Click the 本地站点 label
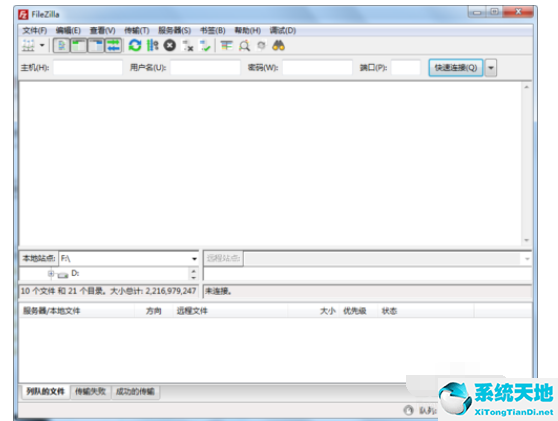 (x=39, y=258)
